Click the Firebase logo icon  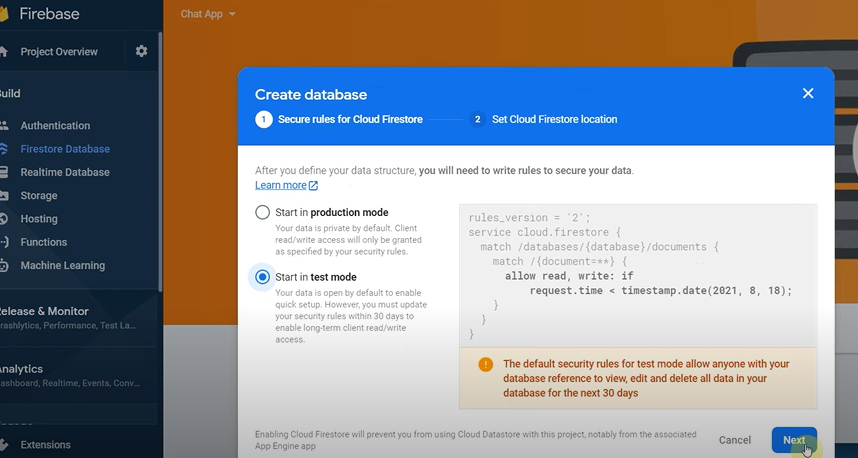pos(4,14)
